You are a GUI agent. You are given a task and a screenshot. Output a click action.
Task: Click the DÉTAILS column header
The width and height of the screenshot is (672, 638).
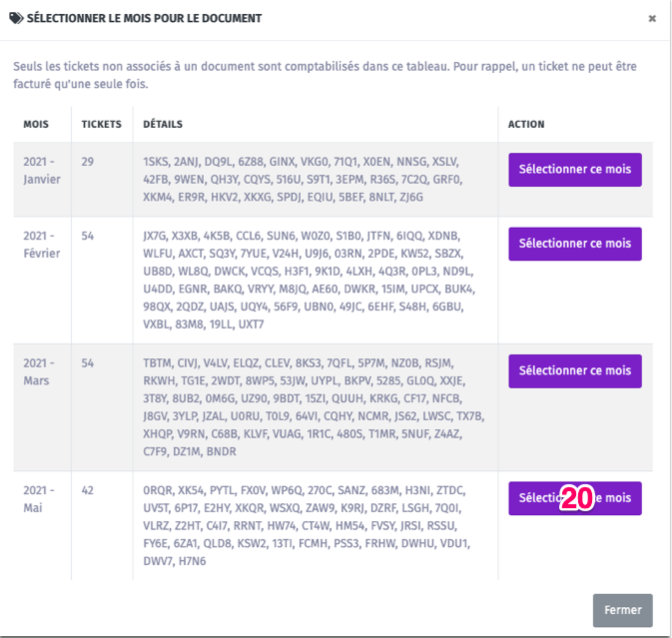[x=163, y=125]
